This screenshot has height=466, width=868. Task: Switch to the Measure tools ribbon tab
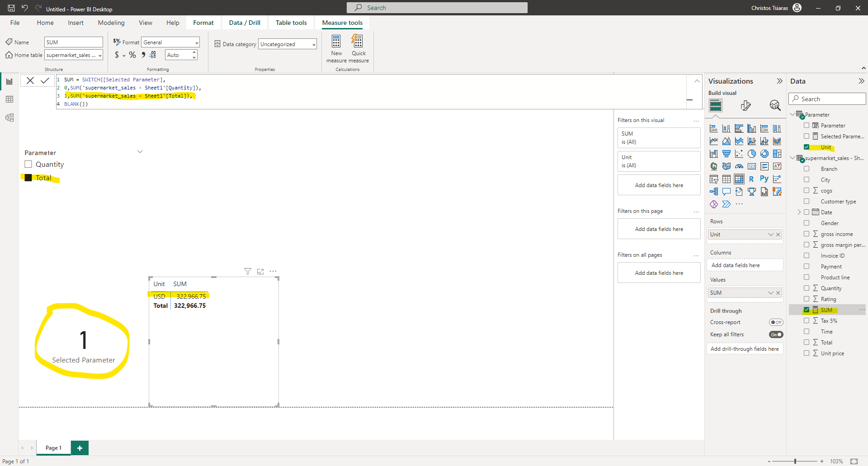click(342, 23)
